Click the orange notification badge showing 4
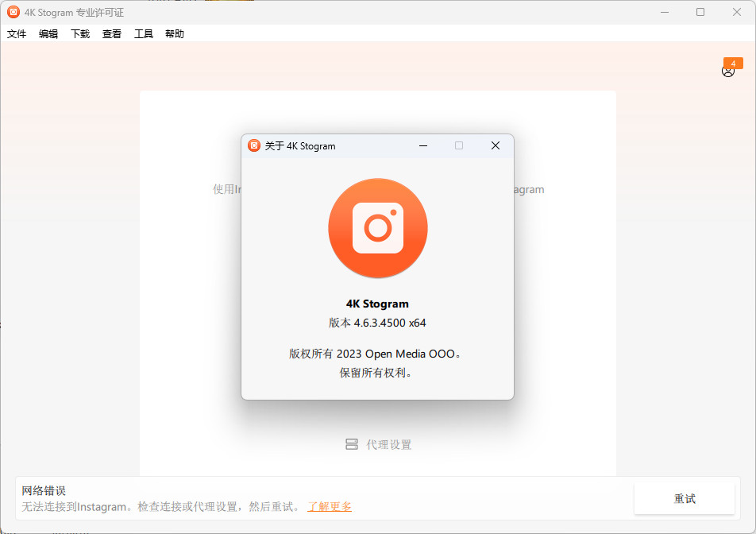 [x=733, y=64]
